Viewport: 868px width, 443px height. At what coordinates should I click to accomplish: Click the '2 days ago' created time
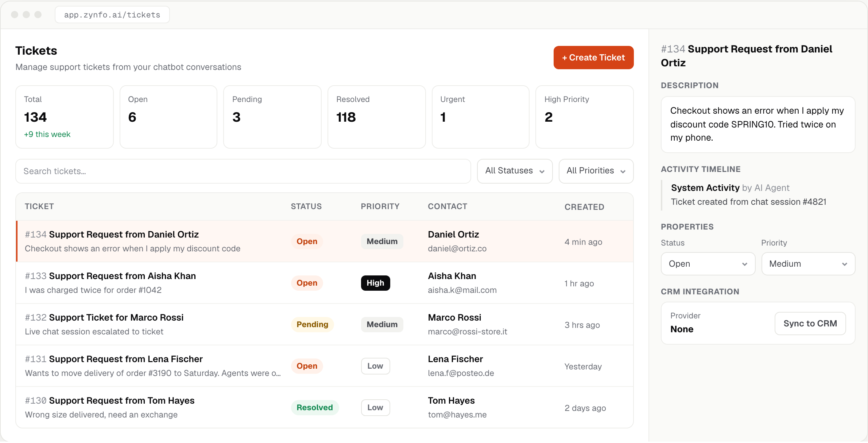click(585, 408)
